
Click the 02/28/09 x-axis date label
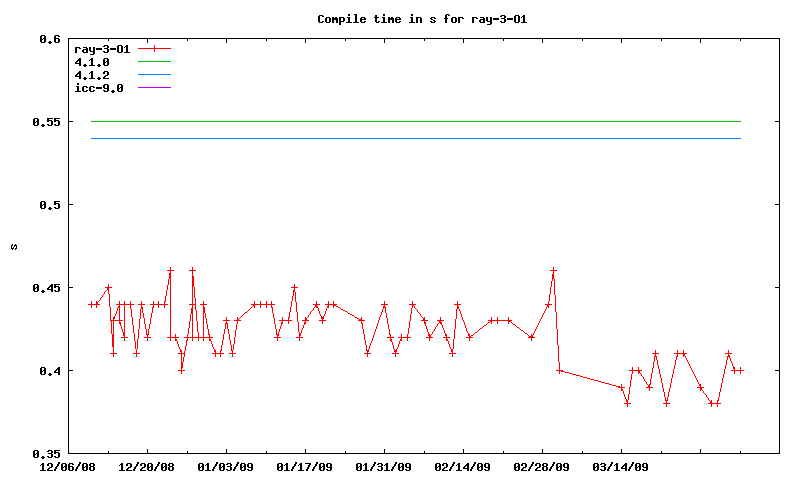click(x=542, y=466)
